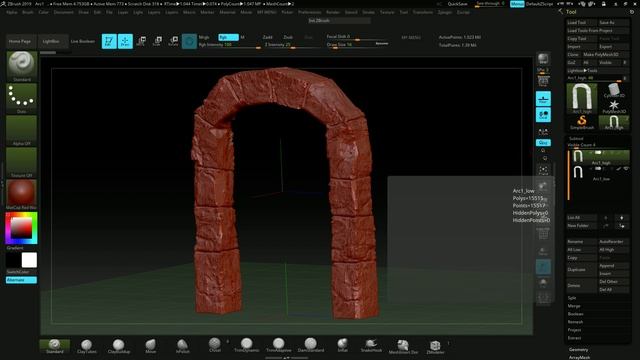This screenshot has width=640, height=360.
Task: Click Make PolyMesh3D button
Action: pyautogui.click(x=606, y=54)
